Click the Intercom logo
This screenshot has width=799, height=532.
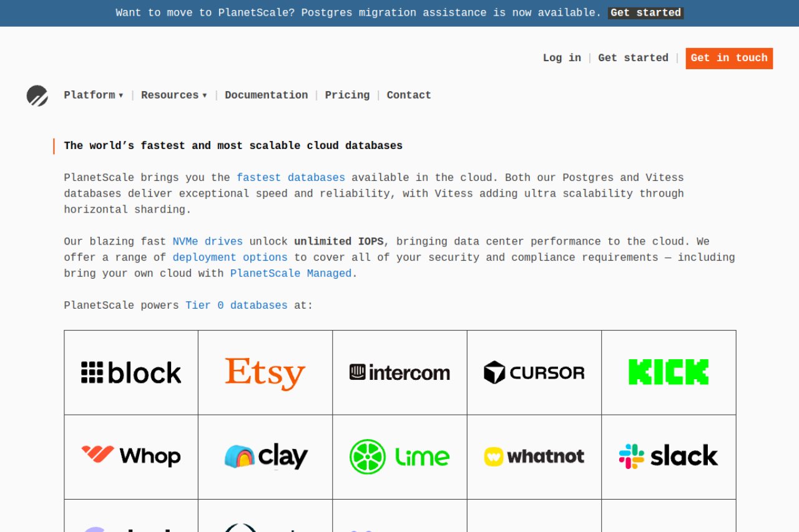[399, 373]
